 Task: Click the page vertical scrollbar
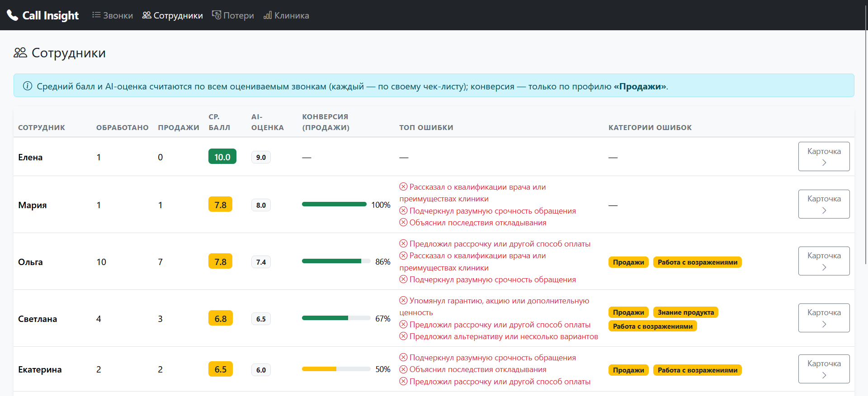[865, 135]
